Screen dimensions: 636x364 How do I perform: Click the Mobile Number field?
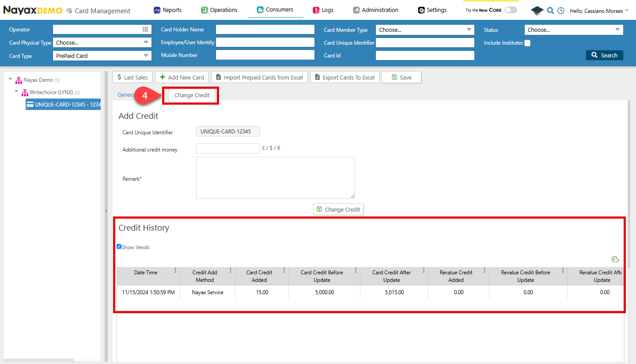[265, 55]
